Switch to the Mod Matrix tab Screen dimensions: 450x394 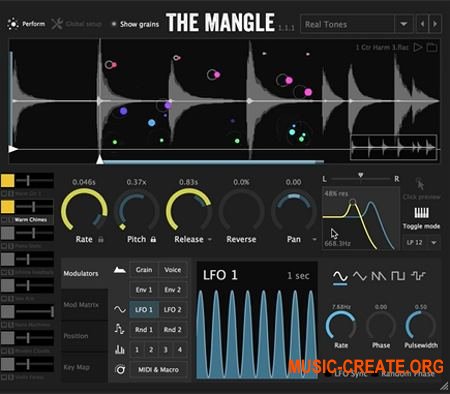pyautogui.click(x=84, y=305)
